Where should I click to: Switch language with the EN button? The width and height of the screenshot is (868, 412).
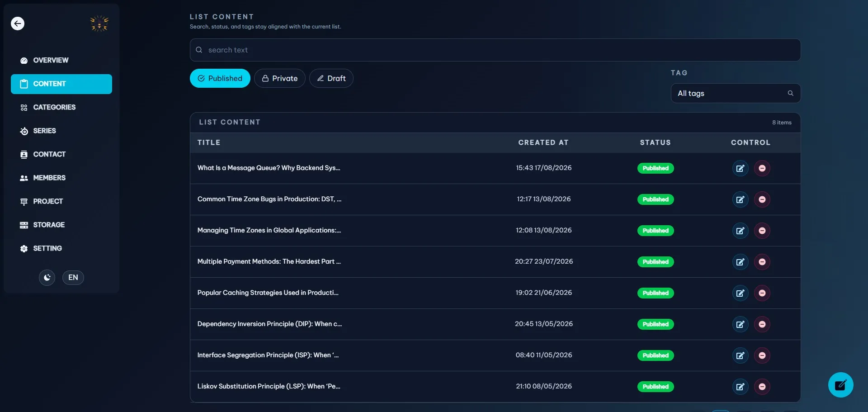pos(73,278)
